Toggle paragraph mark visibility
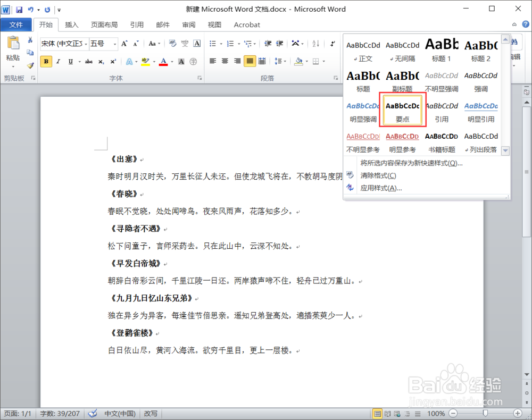The width and height of the screenshot is (532, 420). click(x=332, y=44)
